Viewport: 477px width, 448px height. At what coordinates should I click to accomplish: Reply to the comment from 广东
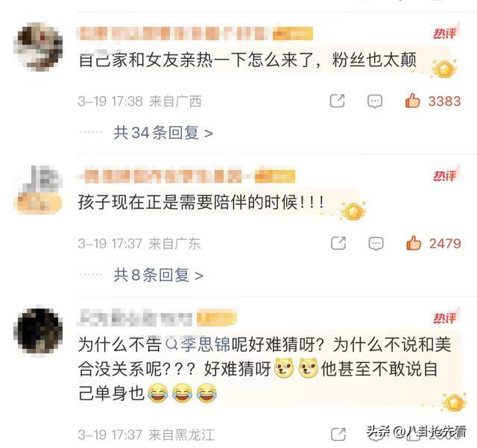tap(376, 244)
